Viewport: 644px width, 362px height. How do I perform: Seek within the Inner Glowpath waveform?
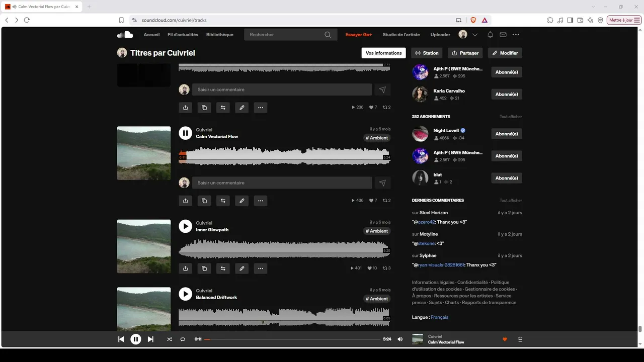click(284, 248)
